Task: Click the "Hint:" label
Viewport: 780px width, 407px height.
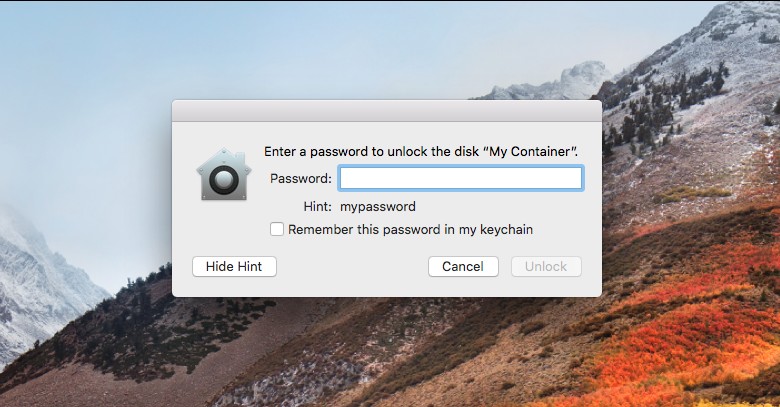Action: [x=318, y=207]
